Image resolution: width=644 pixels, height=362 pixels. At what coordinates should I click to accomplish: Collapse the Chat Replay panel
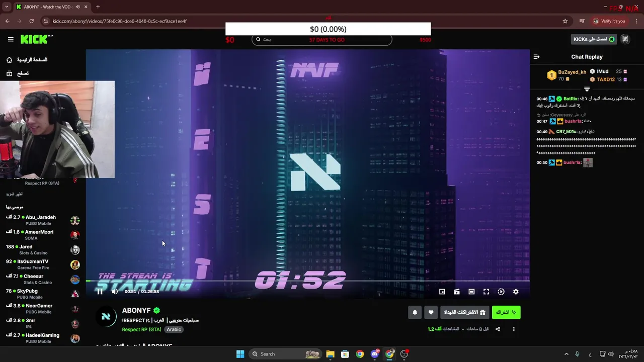[536, 57]
